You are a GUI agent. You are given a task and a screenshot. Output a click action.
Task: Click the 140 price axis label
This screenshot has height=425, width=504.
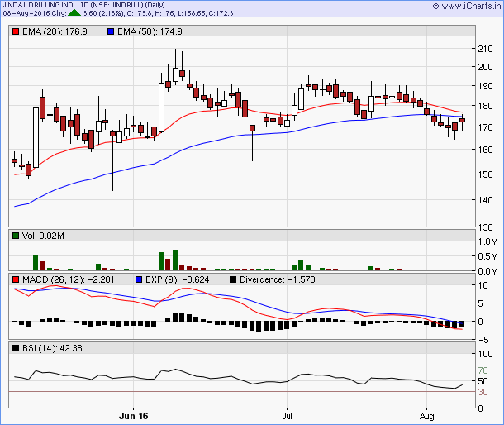(x=485, y=200)
